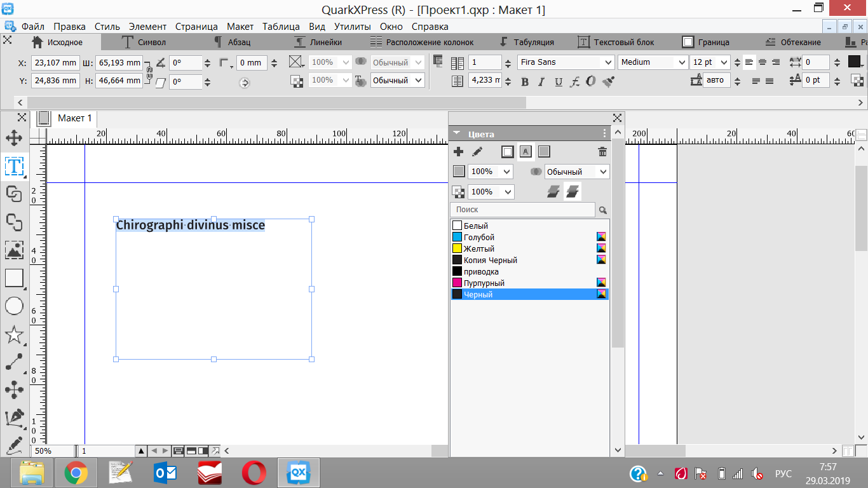Open the Таблица menu

[x=281, y=27]
